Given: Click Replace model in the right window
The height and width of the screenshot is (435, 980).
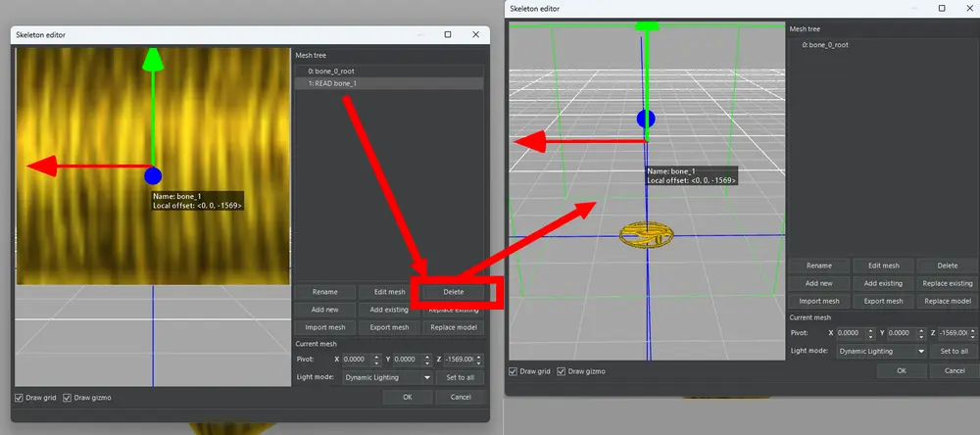Looking at the screenshot, I should point(947,301).
